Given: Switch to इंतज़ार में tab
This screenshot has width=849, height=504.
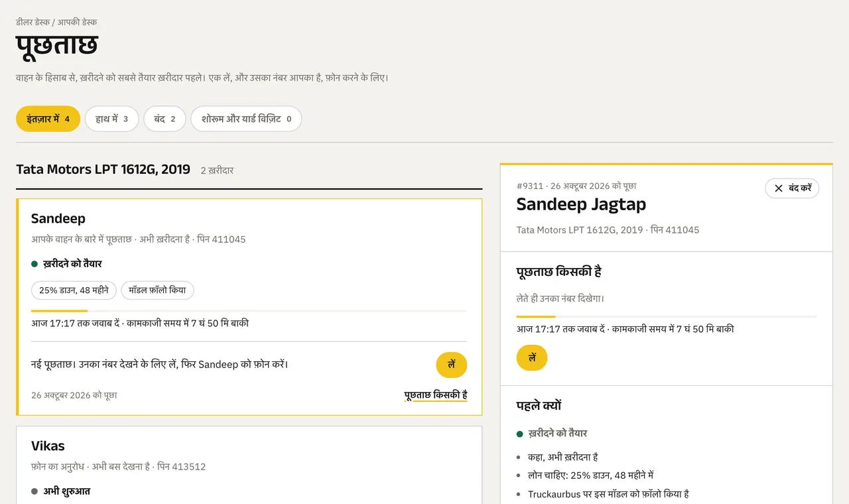Looking at the screenshot, I should click(48, 119).
